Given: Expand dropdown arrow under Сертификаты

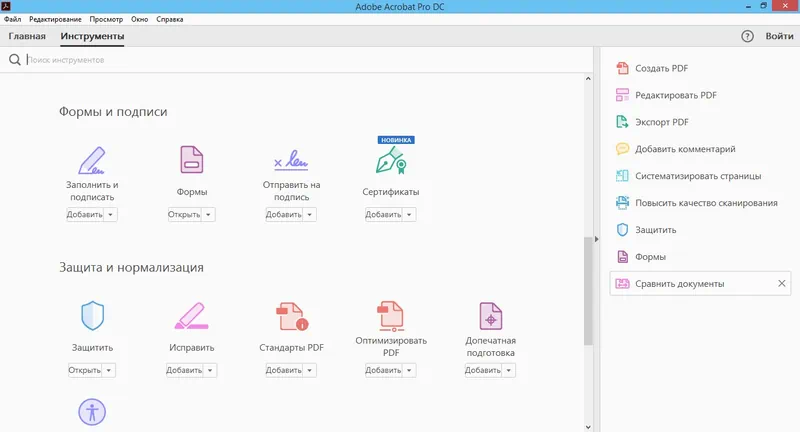Looking at the screenshot, I should (410, 215).
